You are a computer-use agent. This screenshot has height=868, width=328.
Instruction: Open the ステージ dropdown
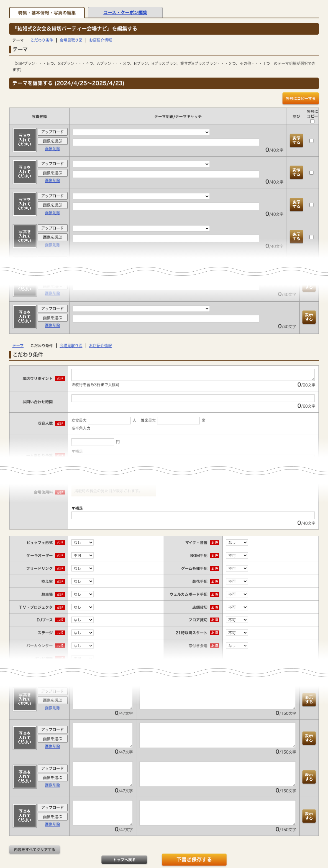(x=82, y=633)
